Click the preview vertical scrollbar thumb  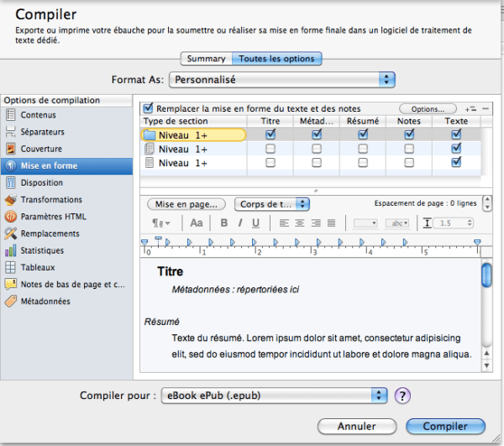click(486, 275)
